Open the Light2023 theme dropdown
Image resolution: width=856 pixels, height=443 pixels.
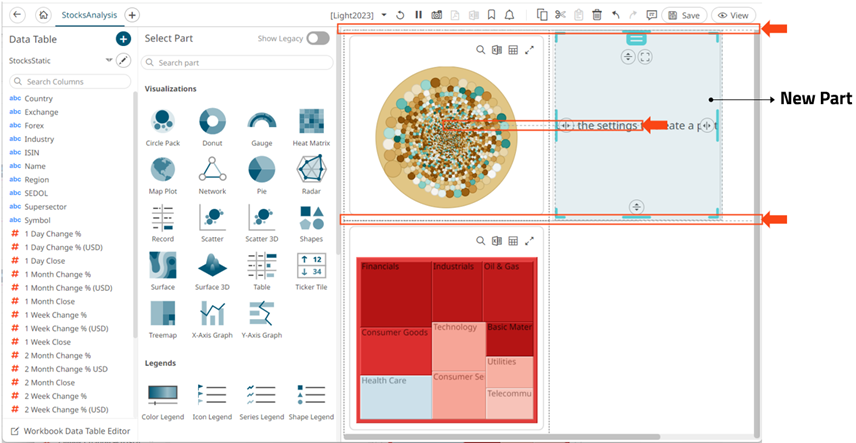pos(384,15)
